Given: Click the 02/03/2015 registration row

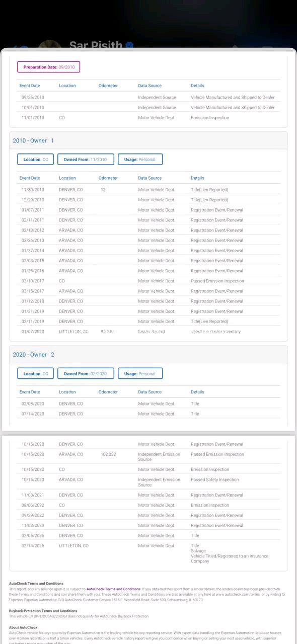Looking at the screenshot, I should point(148,261).
